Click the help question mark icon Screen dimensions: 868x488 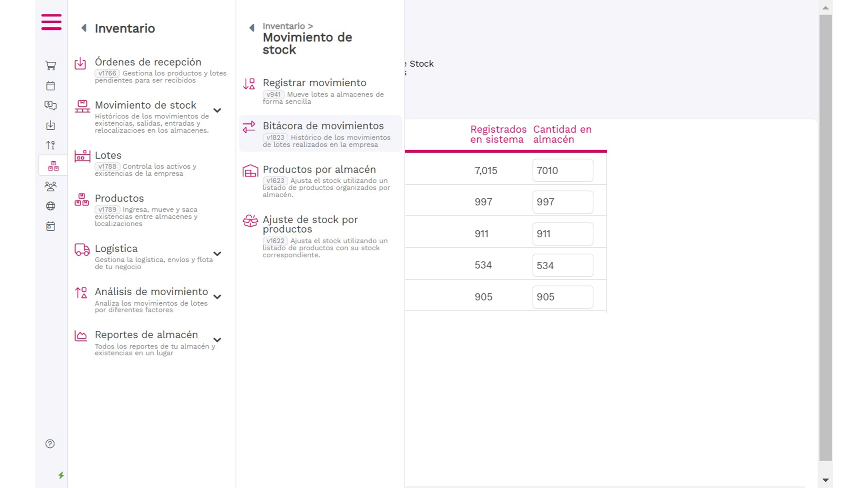pyautogui.click(x=50, y=444)
